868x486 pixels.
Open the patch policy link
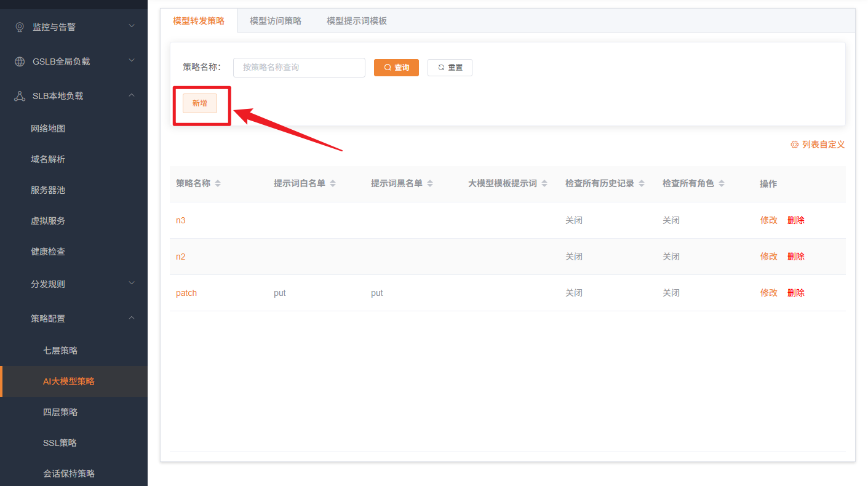click(x=186, y=292)
